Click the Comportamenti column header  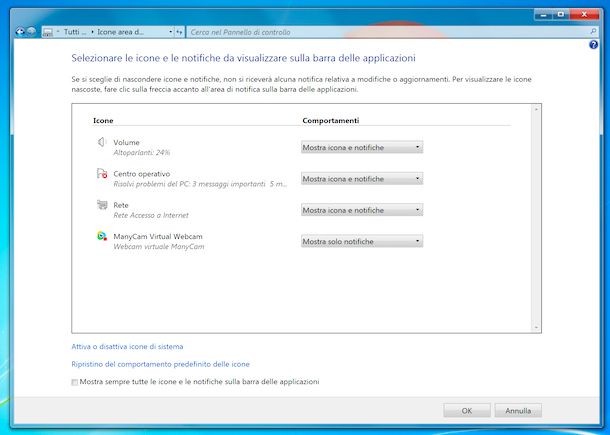331,121
